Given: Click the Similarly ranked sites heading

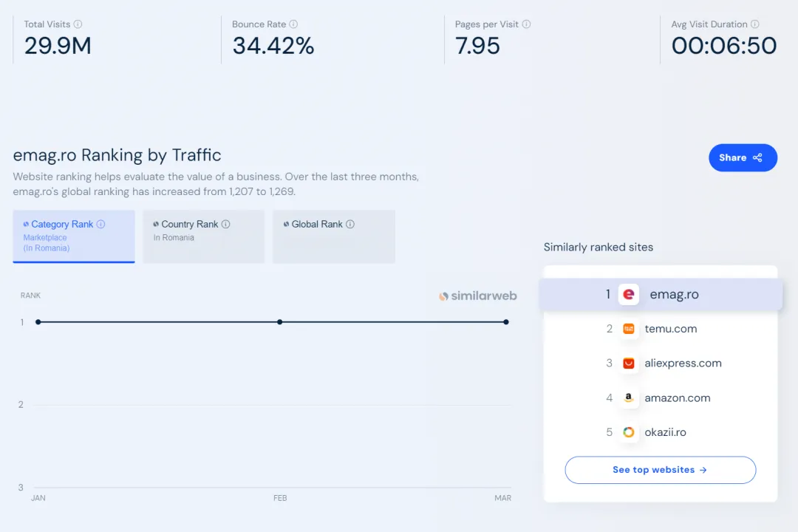Looking at the screenshot, I should click(598, 247).
